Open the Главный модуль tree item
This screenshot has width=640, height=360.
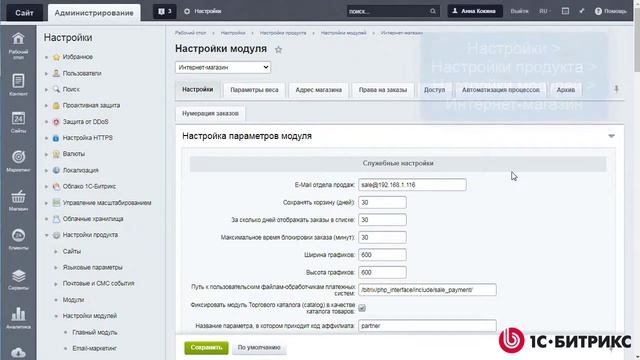pyautogui.click(x=95, y=332)
